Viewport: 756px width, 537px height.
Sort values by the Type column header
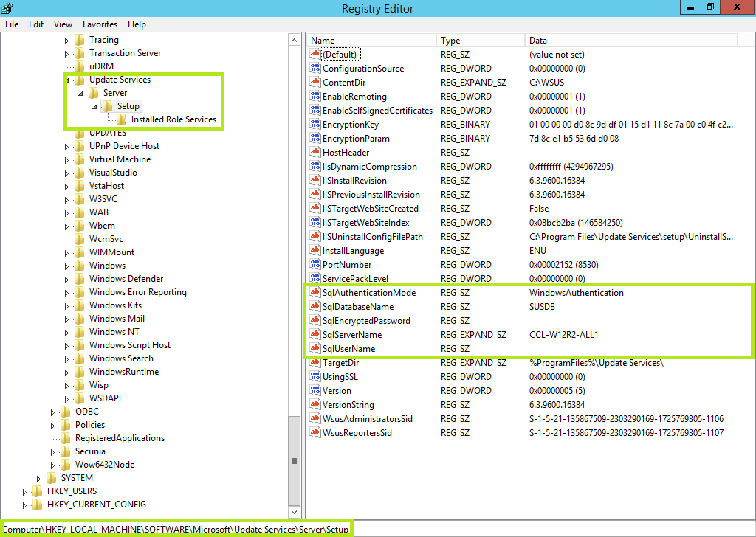pyautogui.click(x=480, y=41)
